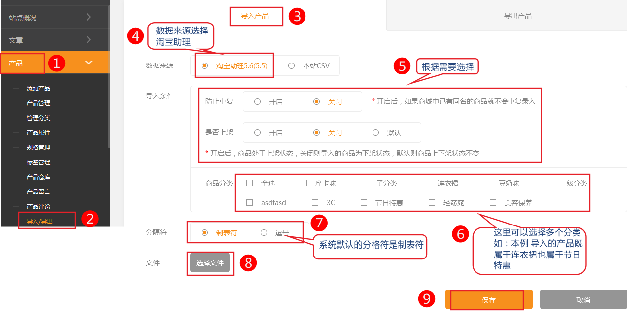Switch to the 导入产品 tab
Screen dimensions: 644x322
pyautogui.click(x=255, y=16)
